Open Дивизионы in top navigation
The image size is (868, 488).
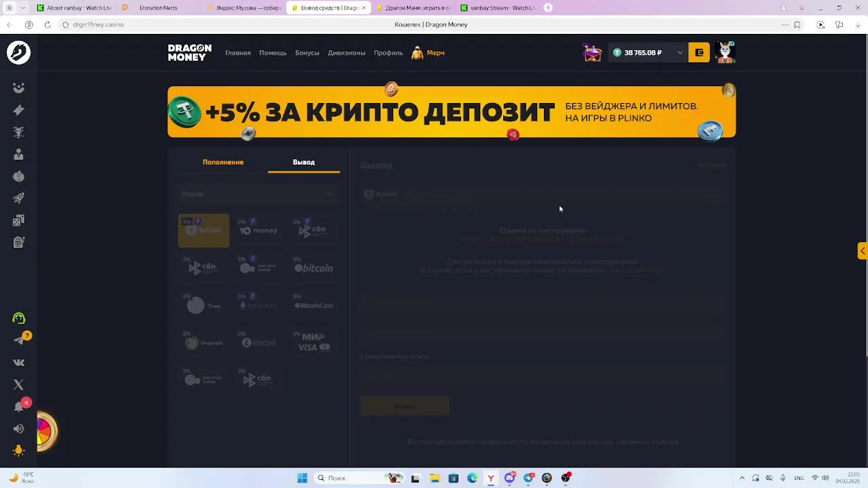tap(347, 53)
